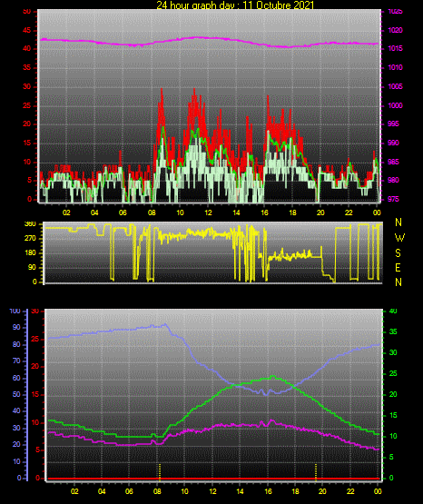Click the green temperature curve peak near 16

[x=272, y=376]
